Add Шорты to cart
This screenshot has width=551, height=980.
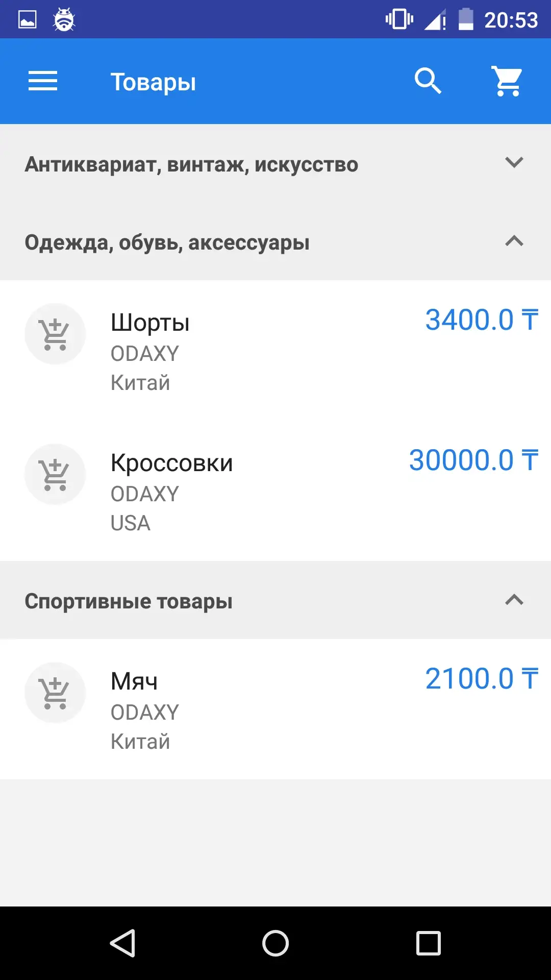[x=55, y=334]
